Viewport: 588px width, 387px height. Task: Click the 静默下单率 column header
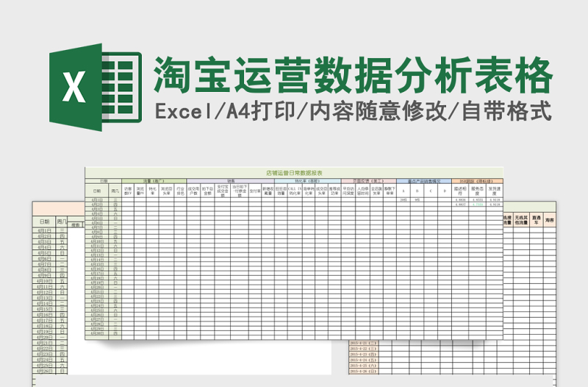[390, 191]
